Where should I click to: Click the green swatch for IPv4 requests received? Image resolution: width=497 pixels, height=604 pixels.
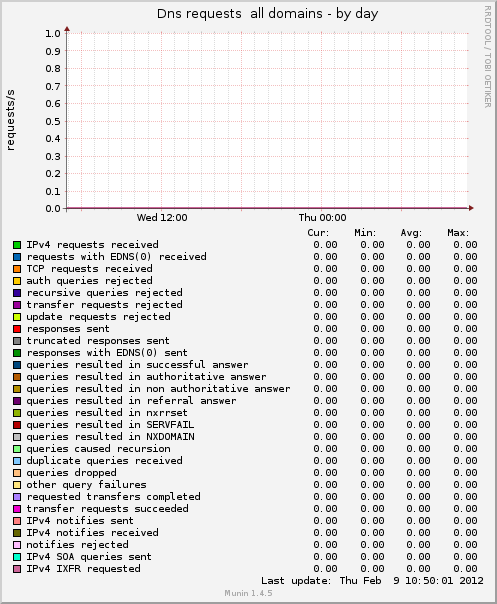17,245
